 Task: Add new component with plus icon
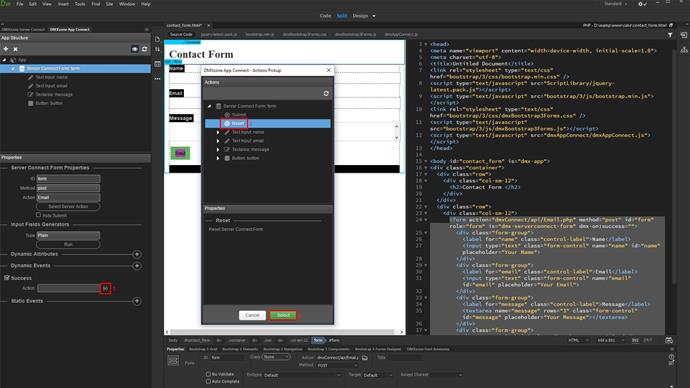click(x=6, y=49)
